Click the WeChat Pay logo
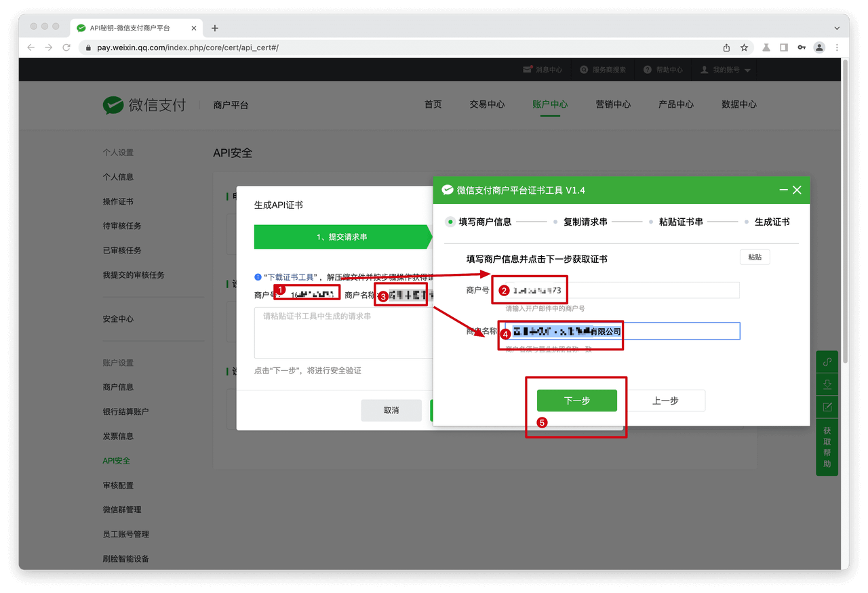868x593 pixels. pyautogui.click(x=113, y=105)
